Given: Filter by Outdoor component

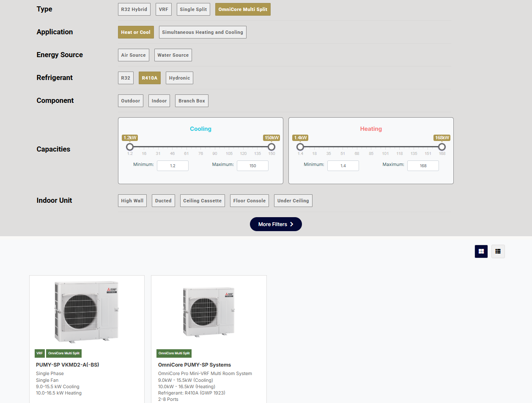Looking at the screenshot, I should point(131,101).
